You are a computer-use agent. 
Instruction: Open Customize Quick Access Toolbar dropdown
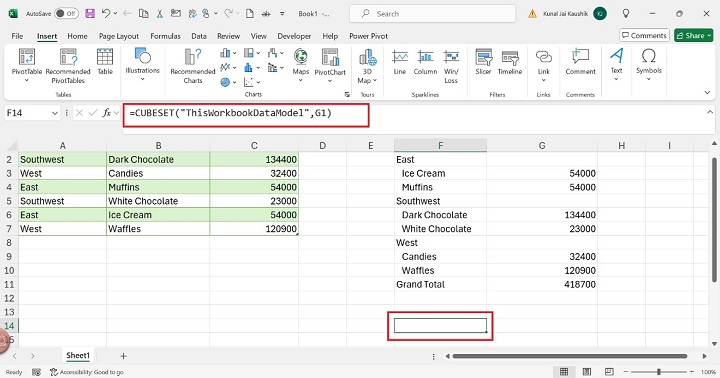tap(282, 14)
